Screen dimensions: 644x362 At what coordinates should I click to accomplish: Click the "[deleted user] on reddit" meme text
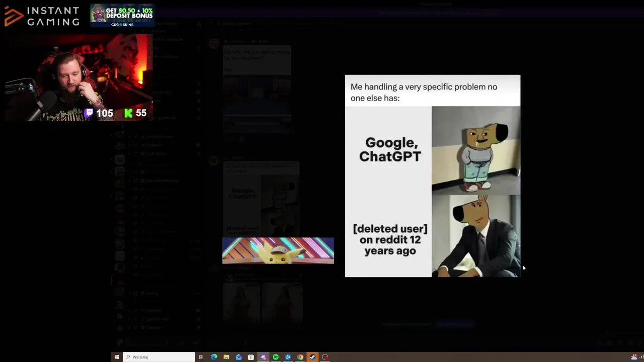[390, 240]
